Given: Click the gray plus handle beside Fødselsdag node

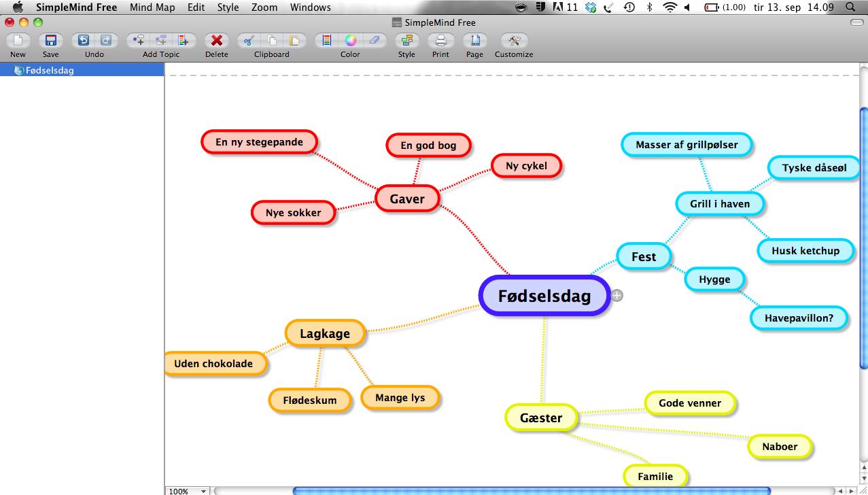Looking at the screenshot, I should tap(617, 295).
